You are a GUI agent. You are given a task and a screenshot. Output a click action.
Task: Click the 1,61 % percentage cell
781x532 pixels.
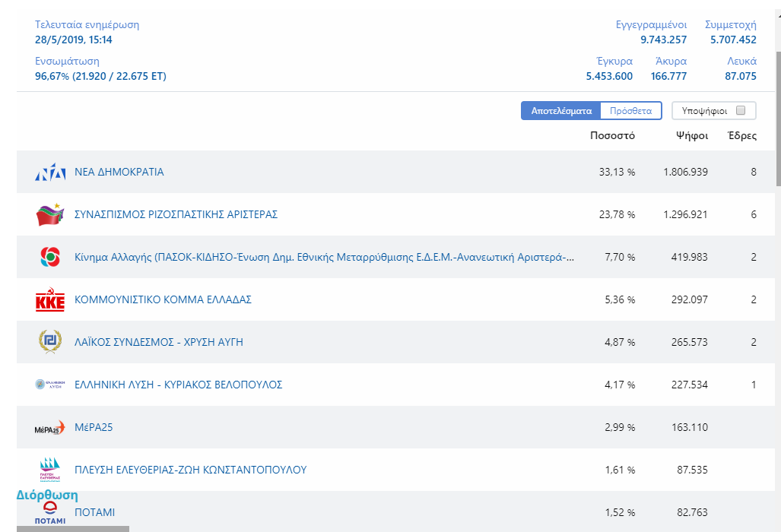pos(620,470)
